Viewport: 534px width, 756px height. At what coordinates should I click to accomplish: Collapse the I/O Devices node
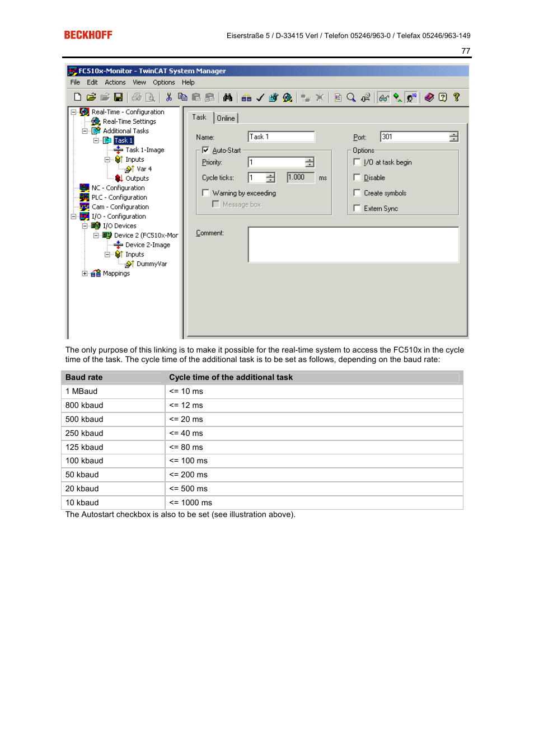(x=85, y=226)
